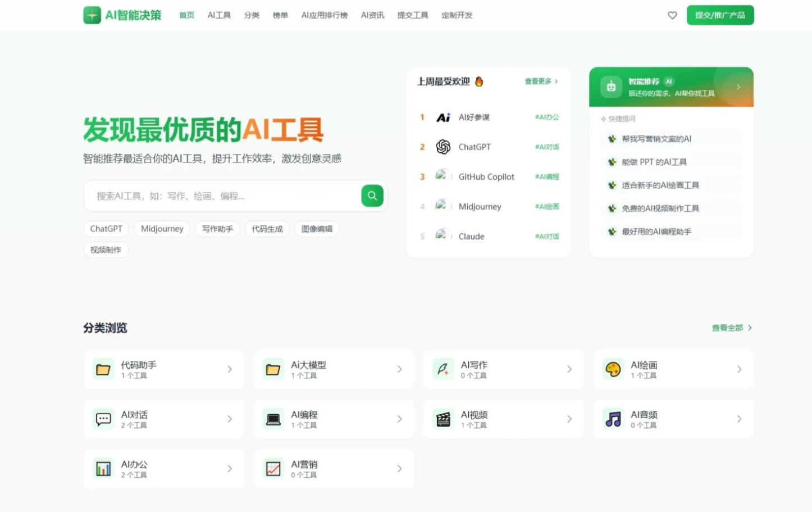This screenshot has width=812, height=512.
Task: Expand the AI编程 category via its chevron
Action: (x=399, y=419)
